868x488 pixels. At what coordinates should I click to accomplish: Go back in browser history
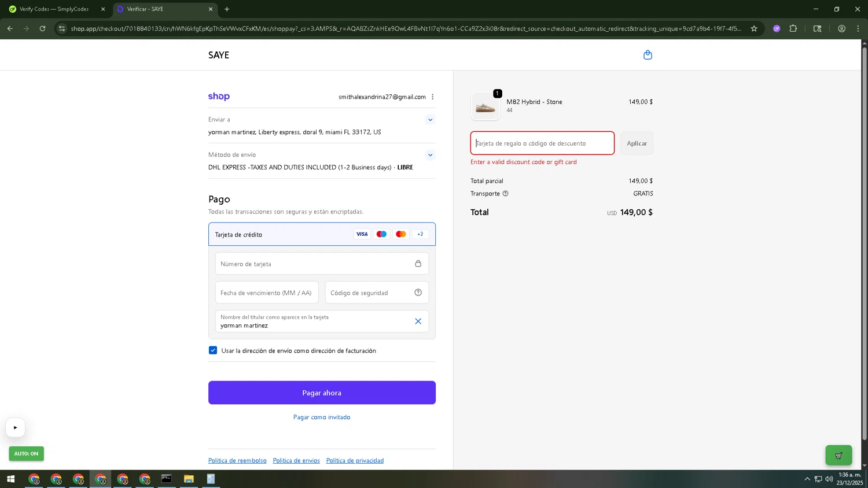[10, 28]
